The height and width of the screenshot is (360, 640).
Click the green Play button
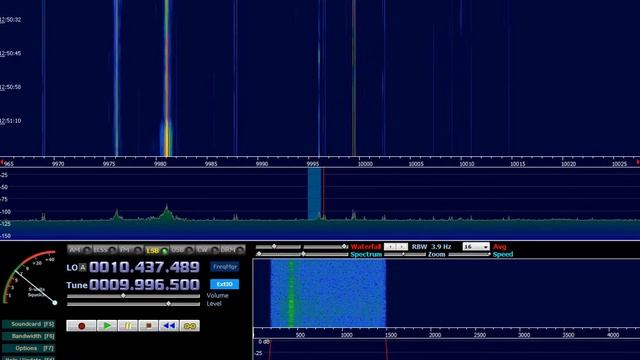[x=107, y=326]
